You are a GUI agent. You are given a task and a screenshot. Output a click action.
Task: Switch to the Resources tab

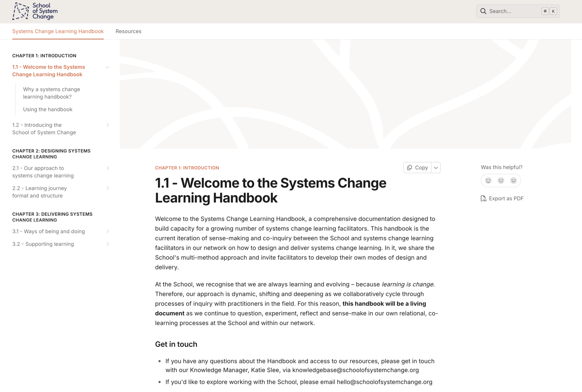[128, 31]
